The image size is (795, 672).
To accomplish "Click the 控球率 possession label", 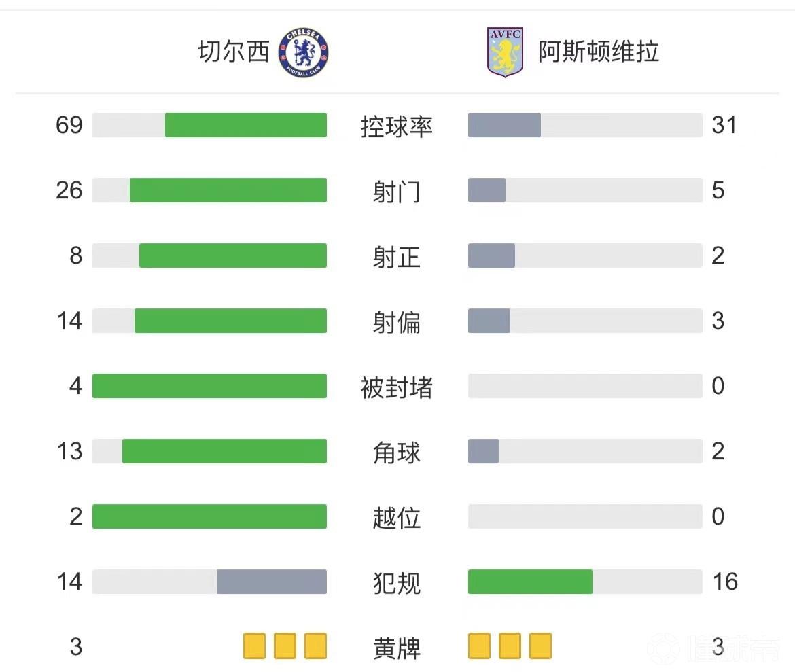I will pos(397,126).
